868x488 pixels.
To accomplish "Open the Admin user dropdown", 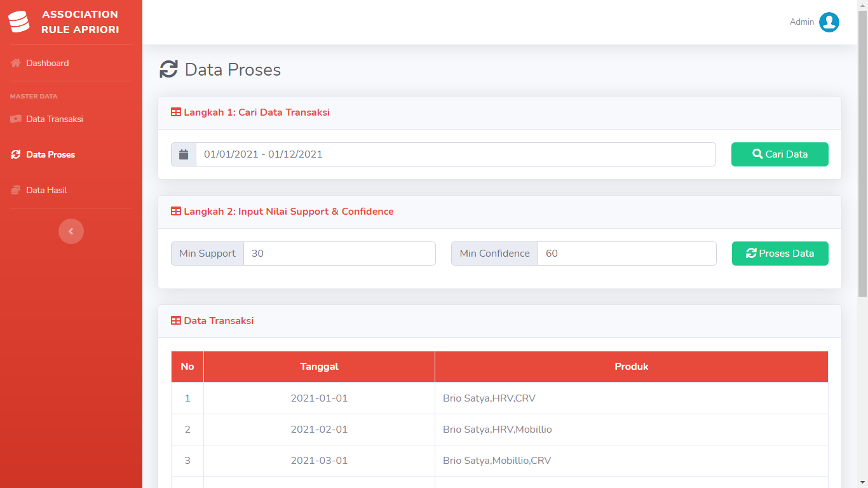I will (815, 22).
